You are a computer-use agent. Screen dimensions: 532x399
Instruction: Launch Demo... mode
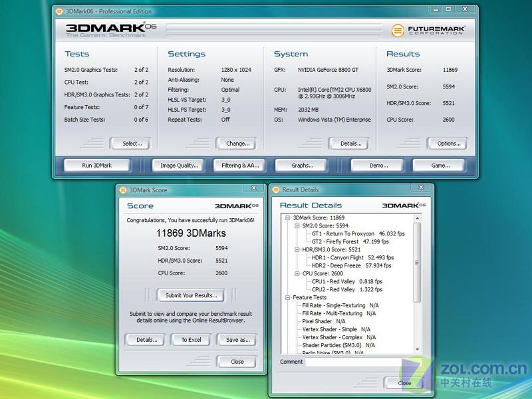coord(378,166)
